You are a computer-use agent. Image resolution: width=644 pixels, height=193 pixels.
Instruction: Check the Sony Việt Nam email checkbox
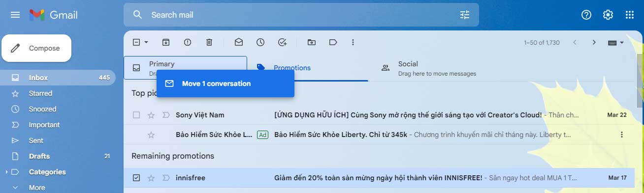(136, 115)
